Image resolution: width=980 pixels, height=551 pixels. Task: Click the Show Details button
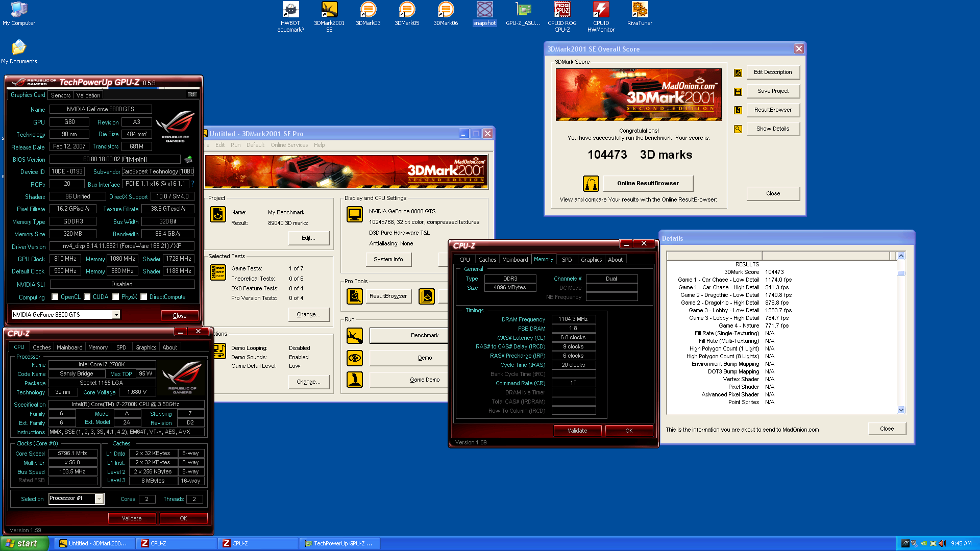(x=773, y=129)
